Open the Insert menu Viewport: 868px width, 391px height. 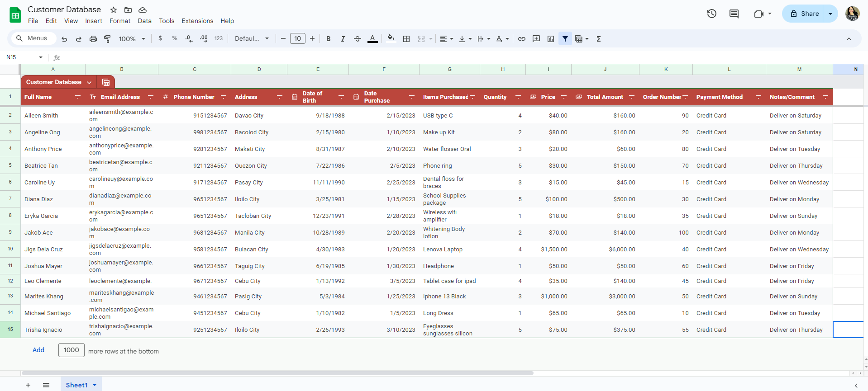[x=94, y=21]
